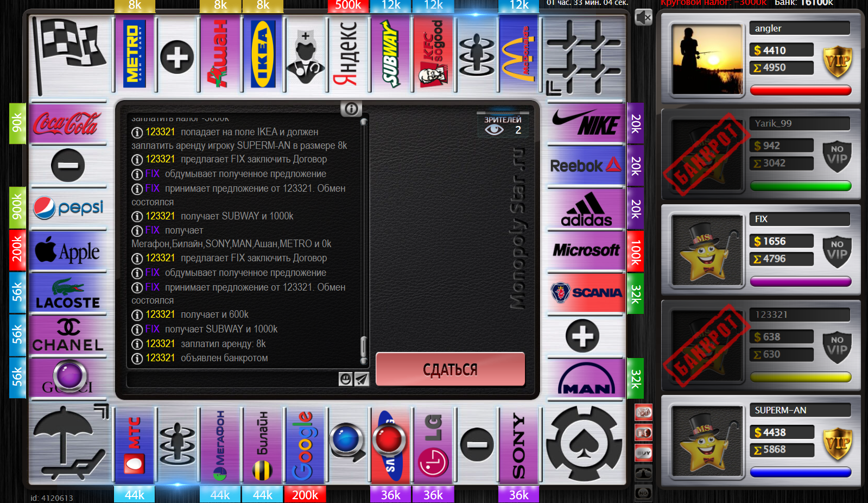Select the Google board cell
The height and width of the screenshot is (503, 868).
coord(305,445)
